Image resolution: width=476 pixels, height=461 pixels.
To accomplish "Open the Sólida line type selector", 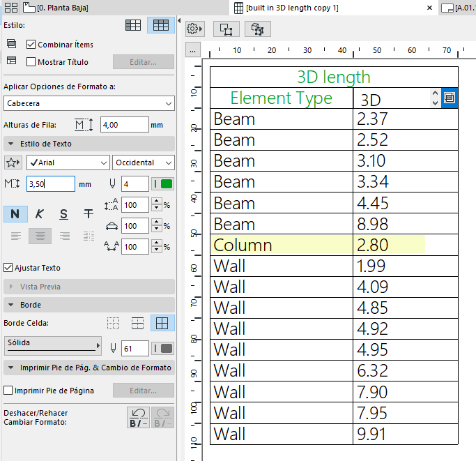I will point(52,347).
